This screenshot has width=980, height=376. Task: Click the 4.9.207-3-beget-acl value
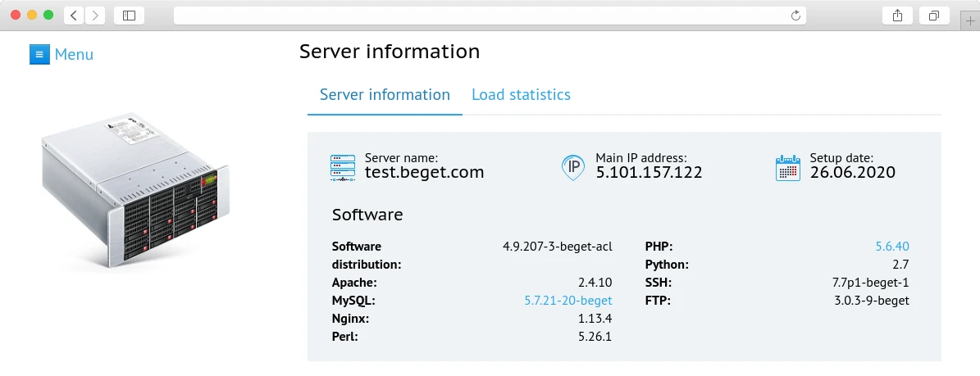pyautogui.click(x=558, y=246)
